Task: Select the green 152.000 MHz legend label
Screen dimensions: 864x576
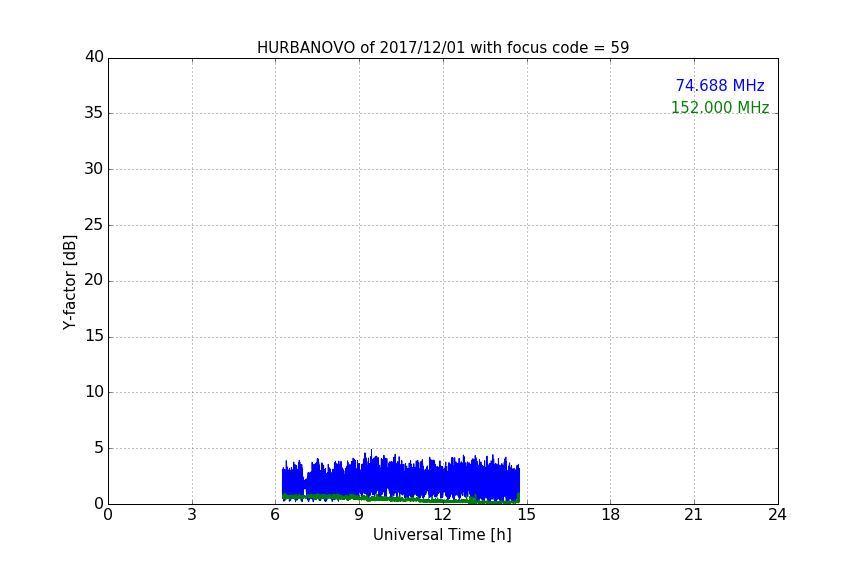Action: [x=720, y=107]
